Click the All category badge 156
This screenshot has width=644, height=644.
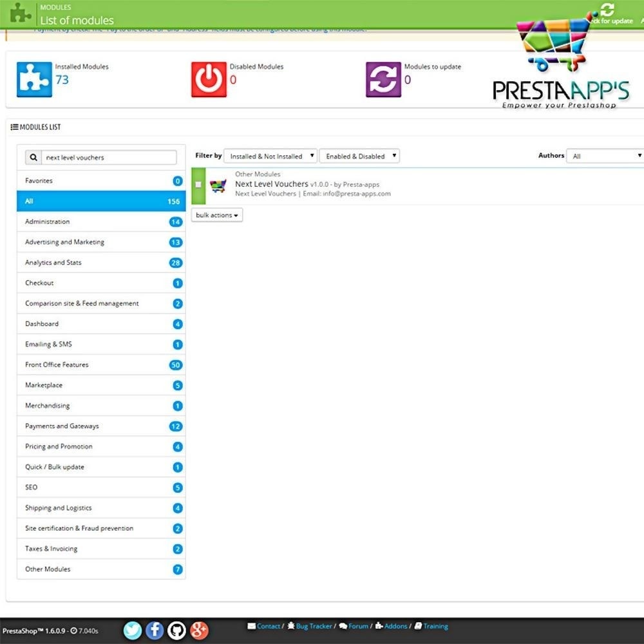(174, 201)
